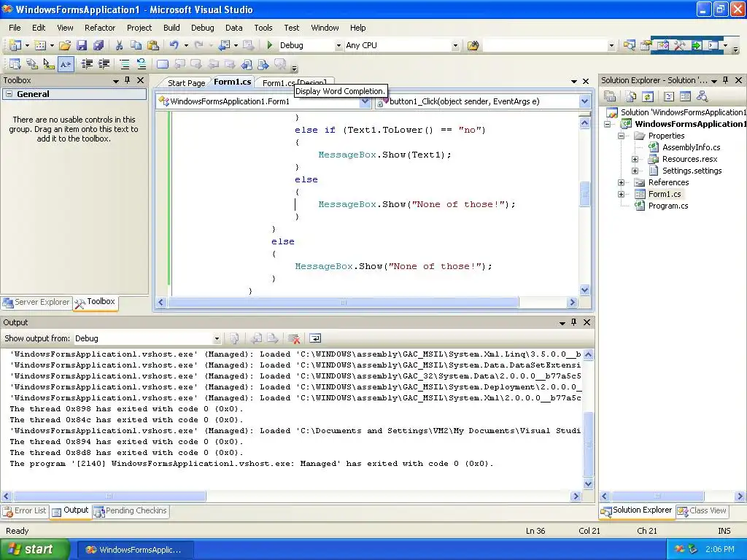Click the Toolbox hammer and wrench icon
Image resolution: width=747 pixels, height=560 pixels.
point(679,46)
